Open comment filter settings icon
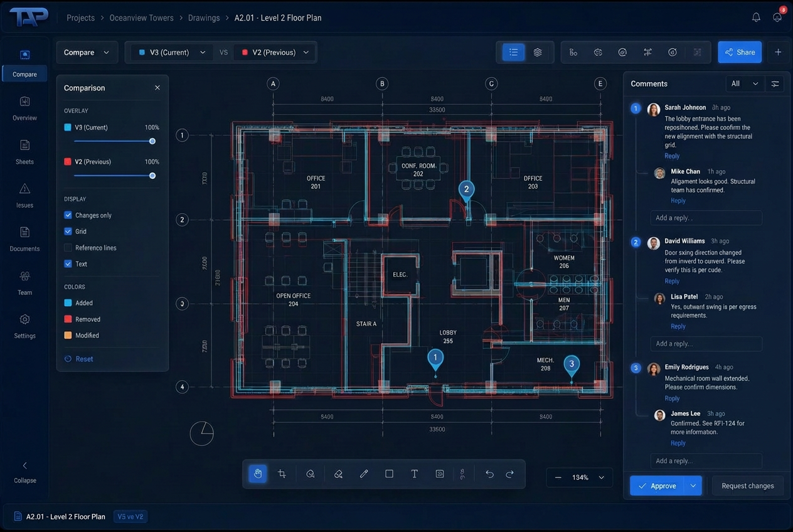The width and height of the screenshot is (793, 532). coord(775,83)
